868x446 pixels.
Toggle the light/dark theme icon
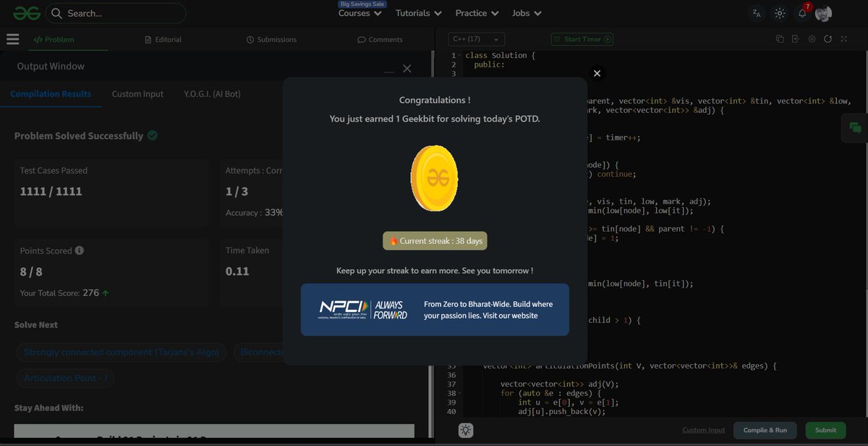tap(780, 13)
